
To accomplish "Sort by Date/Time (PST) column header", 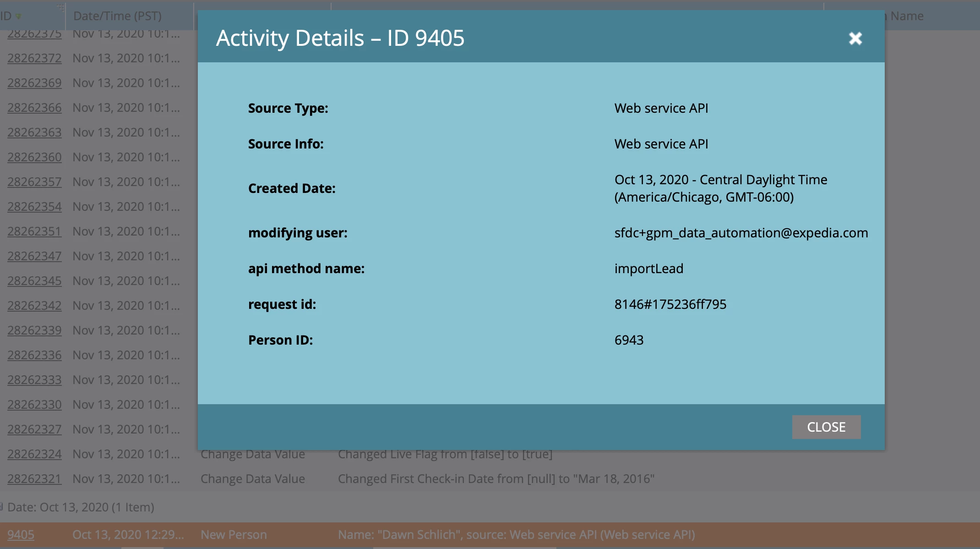I will [x=117, y=16].
